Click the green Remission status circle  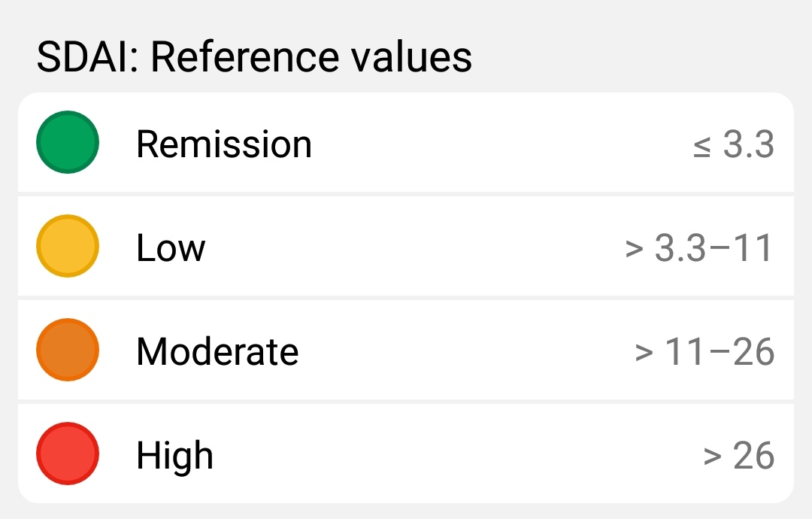point(68,142)
